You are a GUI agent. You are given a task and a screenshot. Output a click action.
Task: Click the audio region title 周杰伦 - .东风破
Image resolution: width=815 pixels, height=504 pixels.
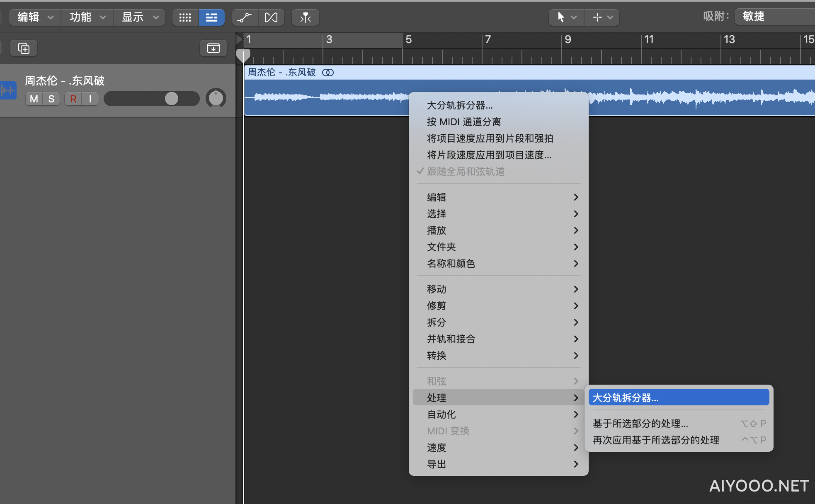click(x=282, y=73)
